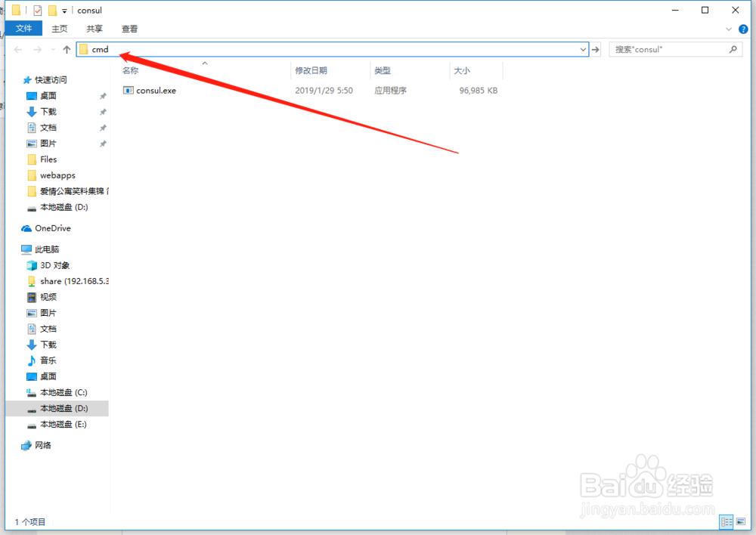756x535 pixels.
Task: Select consul.exe in the file list
Action: tap(155, 90)
